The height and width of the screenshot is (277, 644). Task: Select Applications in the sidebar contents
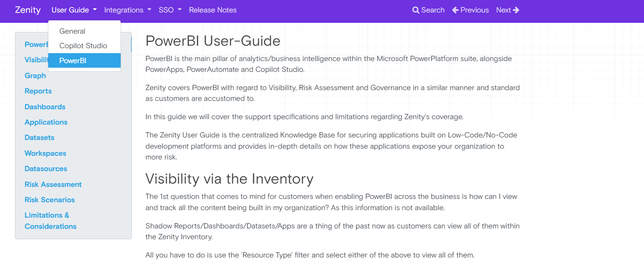click(46, 122)
